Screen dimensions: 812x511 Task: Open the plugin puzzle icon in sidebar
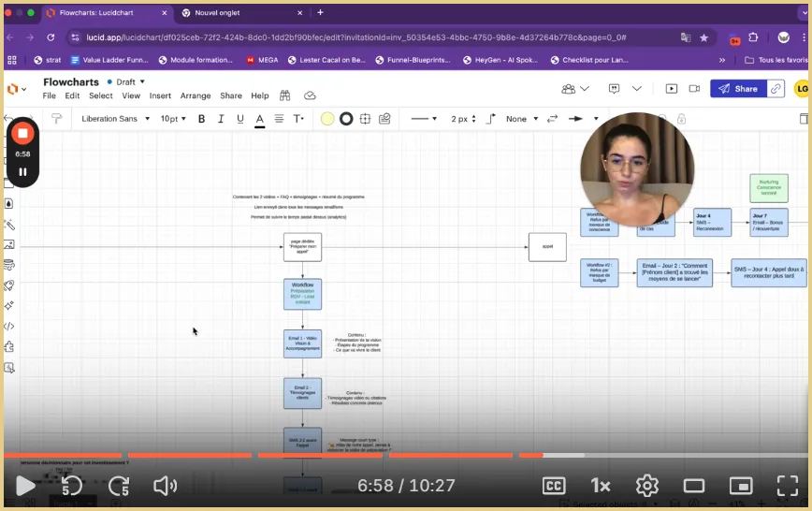pyautogui.click(x=8, y=346)
